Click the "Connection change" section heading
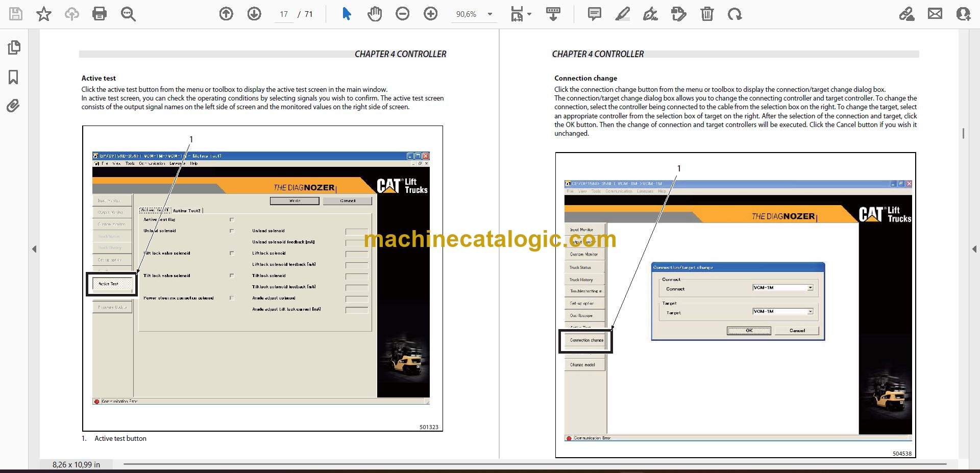This screenshot has width=980, height=473. click(585, 78)
